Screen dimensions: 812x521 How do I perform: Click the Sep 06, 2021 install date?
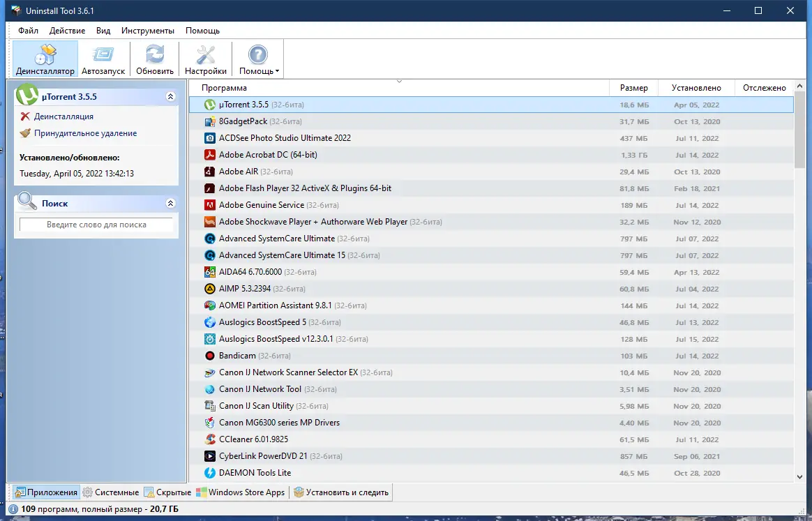pos(696,456)
